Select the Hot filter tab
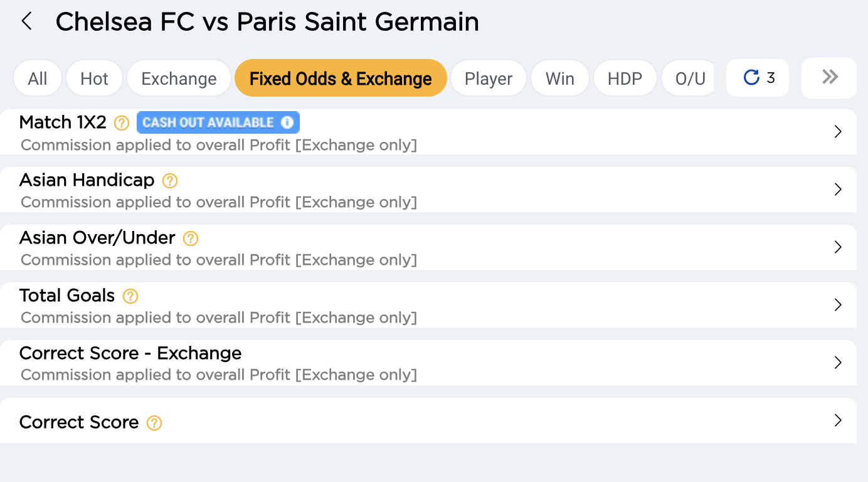Screen dimensions: 868x482 pos(94,78)
